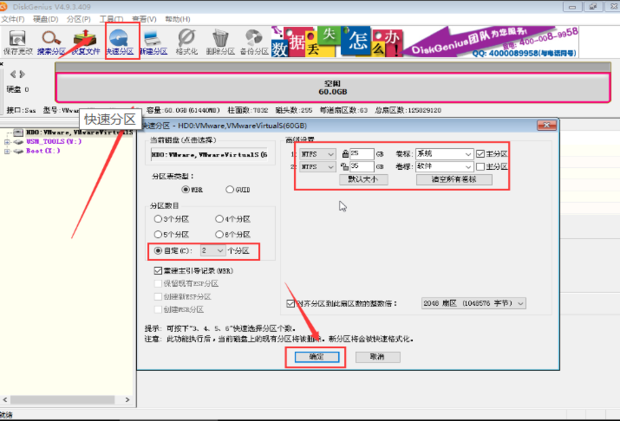Click the left panel horizontal scrollbar
620x421 pixels.
pyautogui.click(x=62, y=400)
